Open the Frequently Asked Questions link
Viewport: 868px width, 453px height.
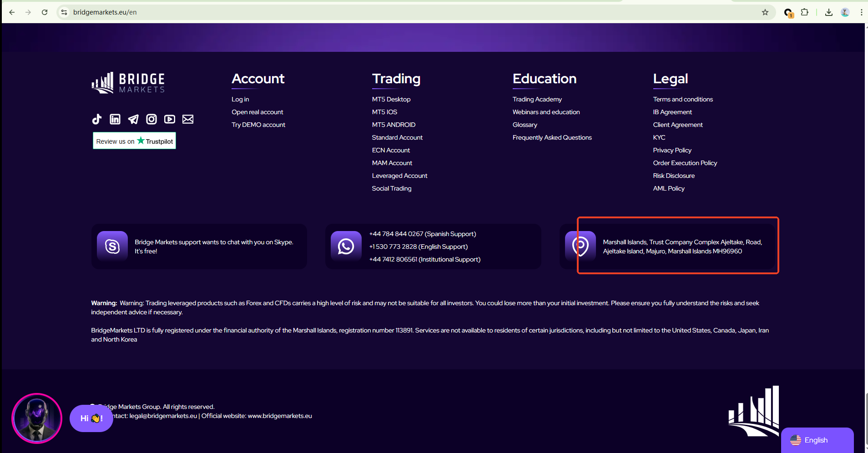[552, 137]
